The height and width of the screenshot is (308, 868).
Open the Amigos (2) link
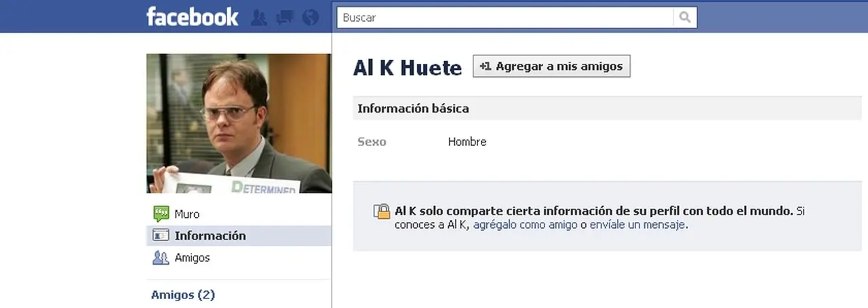click(x=183, y=294)
